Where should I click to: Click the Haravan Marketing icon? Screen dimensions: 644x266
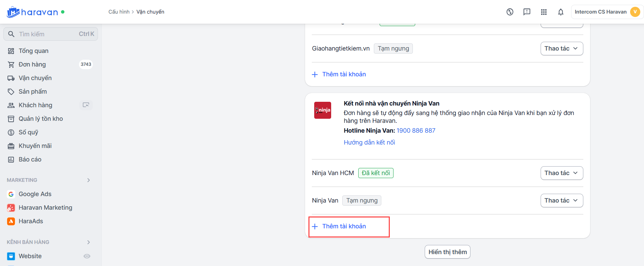tap(11, 208)
